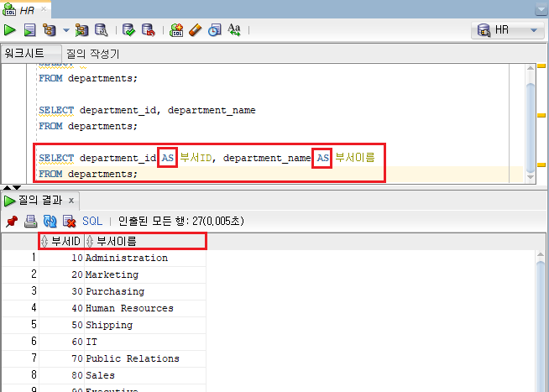Delete selected row icon in results

[69, 221]
